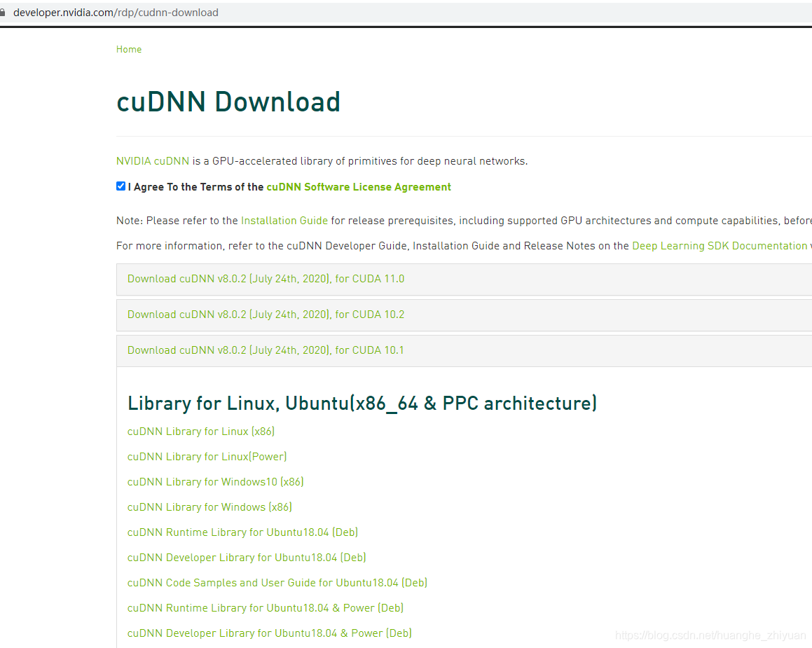
Task: Download cuDNN Library for Windows (x86)
Action: (x=209, y=507)
